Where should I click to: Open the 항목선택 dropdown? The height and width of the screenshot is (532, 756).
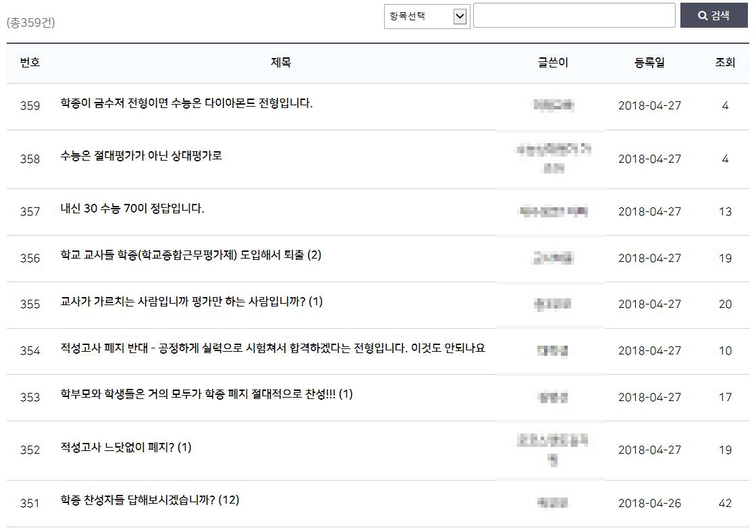coord(426,16)
